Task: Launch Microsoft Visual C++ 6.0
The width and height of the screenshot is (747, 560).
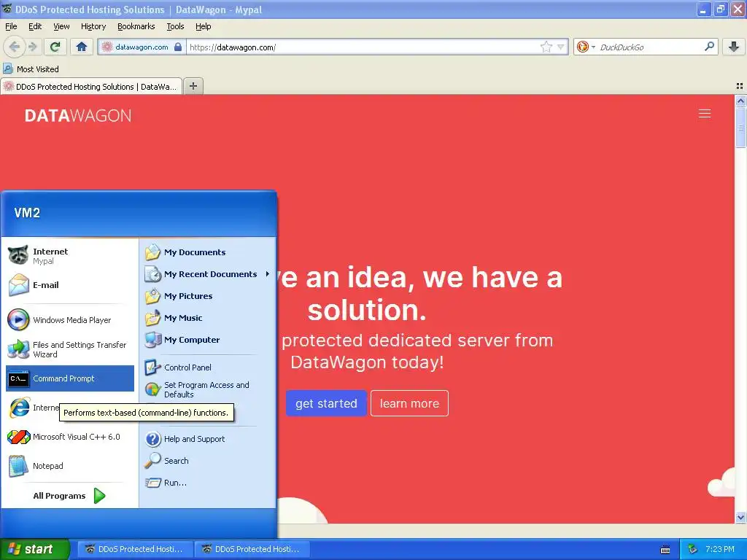Action: [69, 437]
